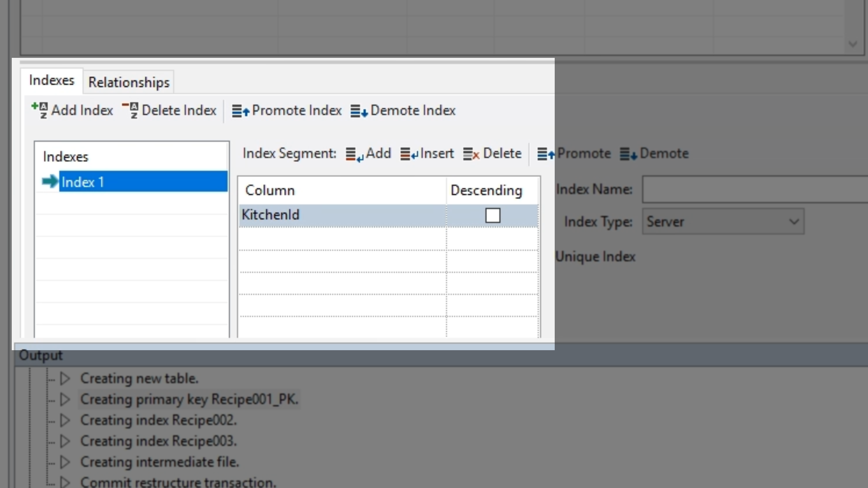This screenshot has width=868, height=488.
Task: Expand the 'Creating new table' output node
Action: 65,379
